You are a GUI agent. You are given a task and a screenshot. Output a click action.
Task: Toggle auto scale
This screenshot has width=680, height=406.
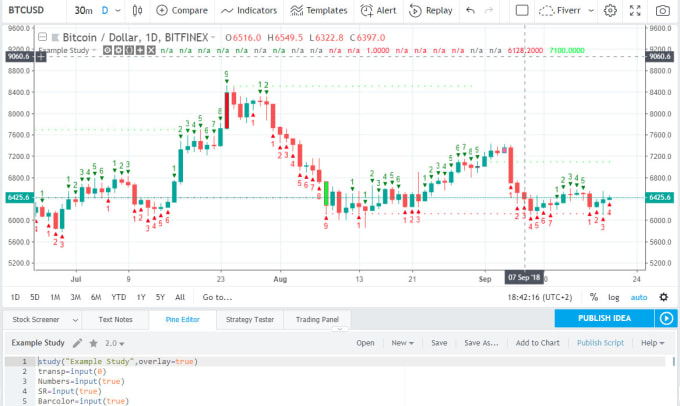coord(639,297)
